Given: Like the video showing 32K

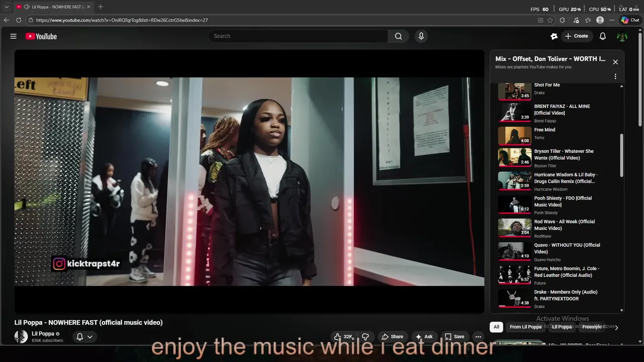Looking at the screenshot, I should pyautogui.click(x=344, y=337).
